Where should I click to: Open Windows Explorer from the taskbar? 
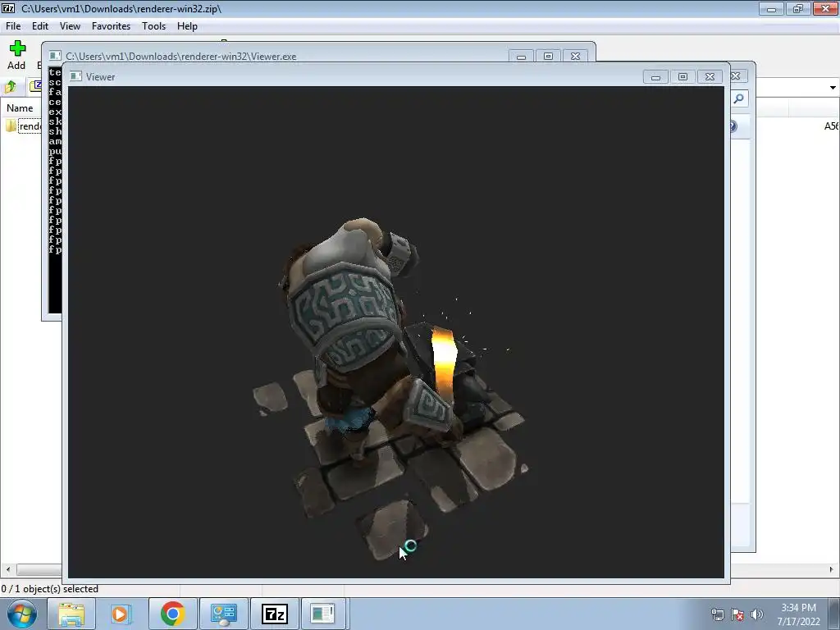point(71,614)
